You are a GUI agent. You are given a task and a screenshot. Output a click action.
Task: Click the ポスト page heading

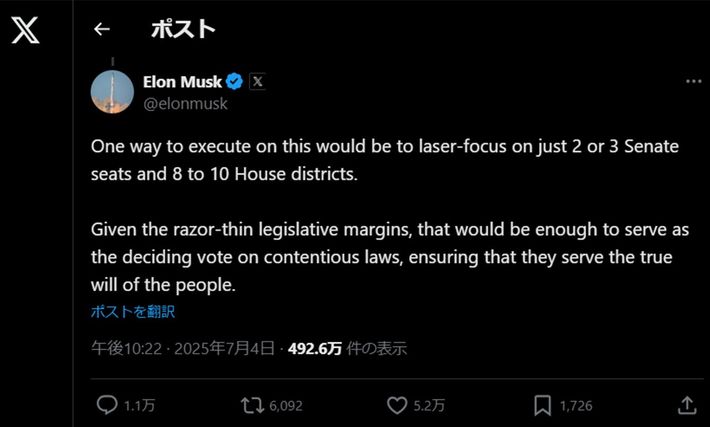(183, 29)
